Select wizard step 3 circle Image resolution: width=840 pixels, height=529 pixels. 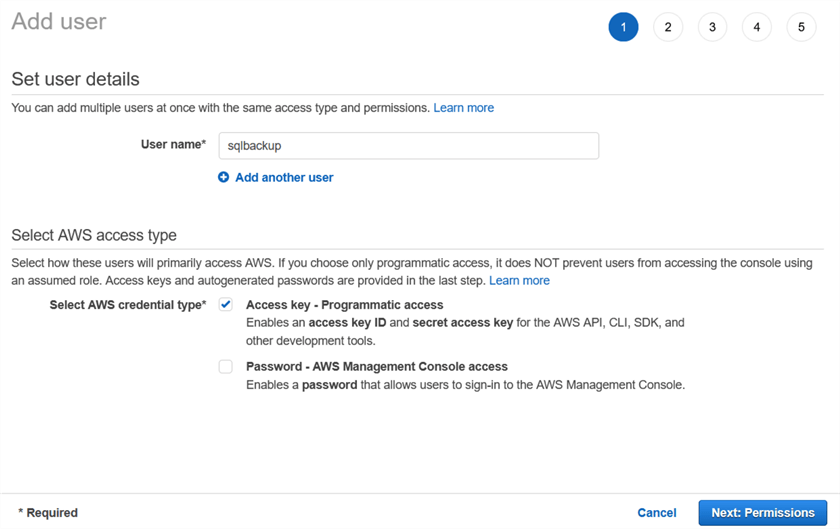click(712, 27)
